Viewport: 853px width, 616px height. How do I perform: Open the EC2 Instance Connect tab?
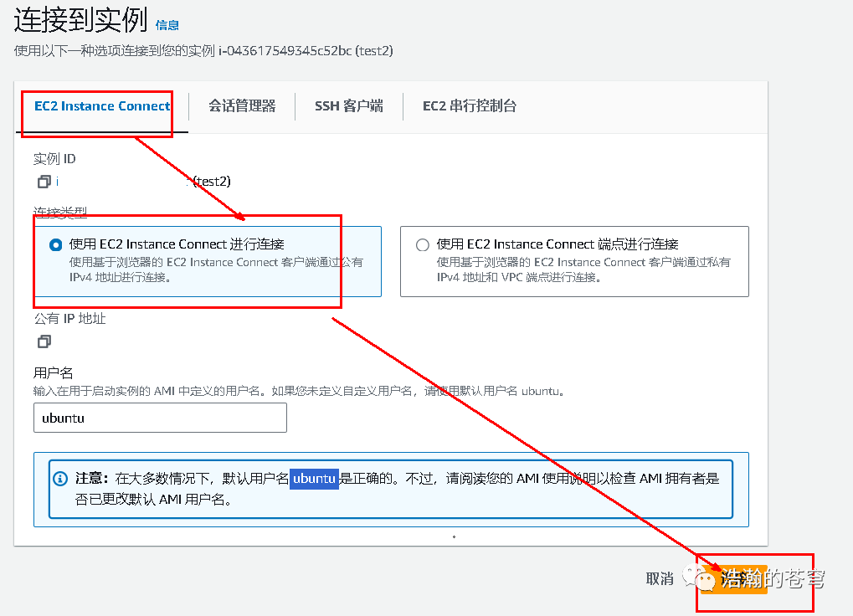pos(102,106)
